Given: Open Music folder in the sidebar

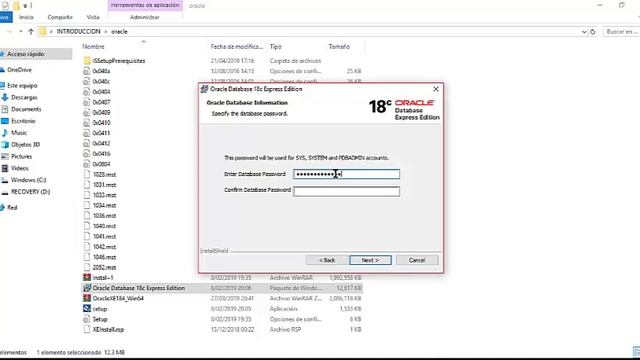Looking at the screenshot, I should (x=19, y=133).
